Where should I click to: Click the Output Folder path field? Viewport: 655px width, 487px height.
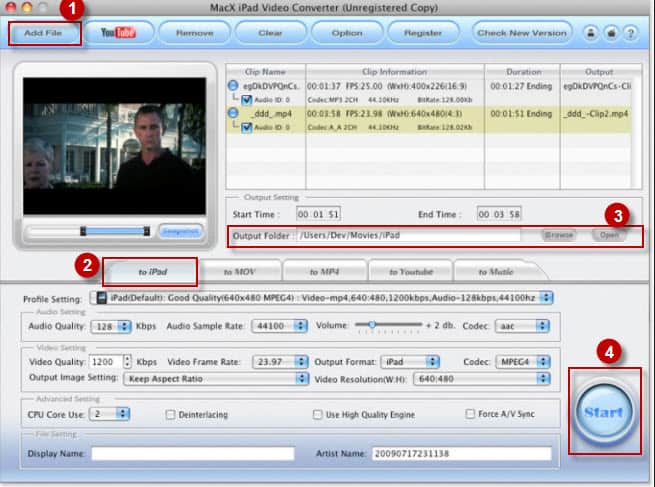[x=409, y=235]
